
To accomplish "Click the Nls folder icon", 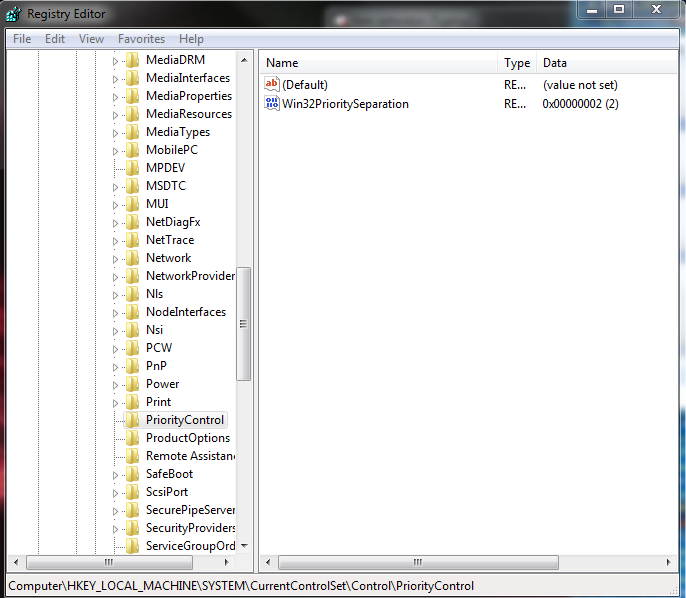I will point(132,294).
